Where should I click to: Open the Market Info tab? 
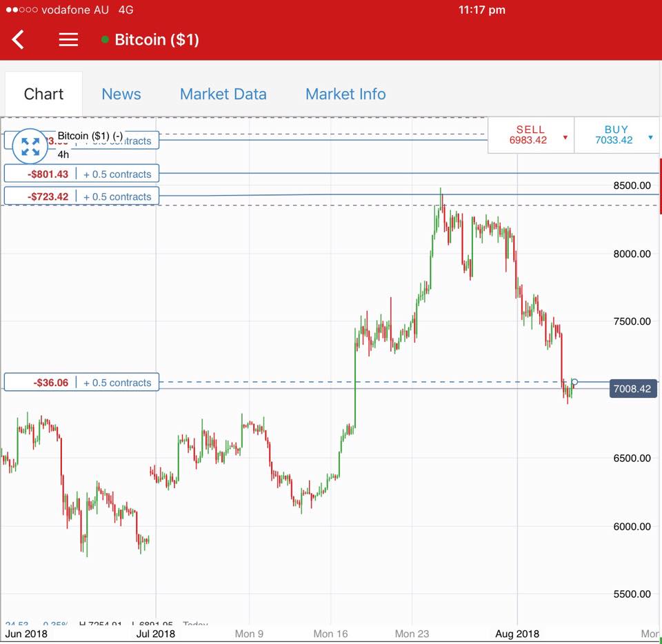[345, 94]
